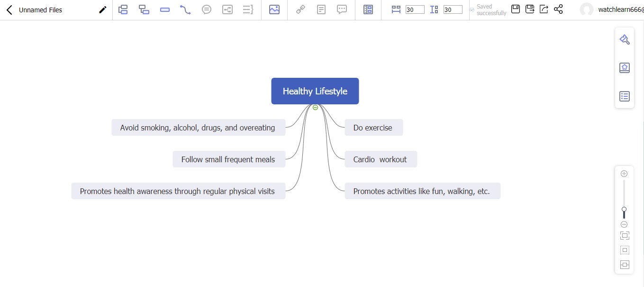Click the horizontal spacing input field

click(415, 9)
